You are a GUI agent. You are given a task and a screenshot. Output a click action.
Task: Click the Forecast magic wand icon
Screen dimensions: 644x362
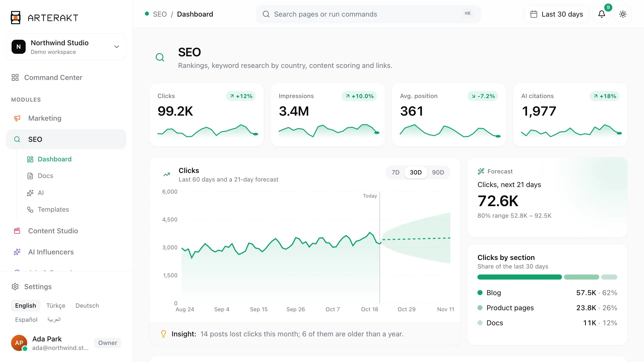click(481, 171)
